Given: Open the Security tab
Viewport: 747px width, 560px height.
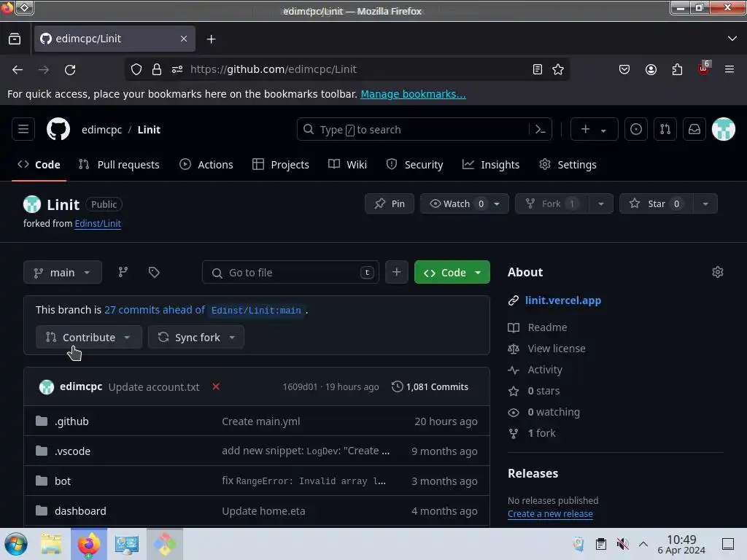Looking at the screenshot, I should click(414, 165).
